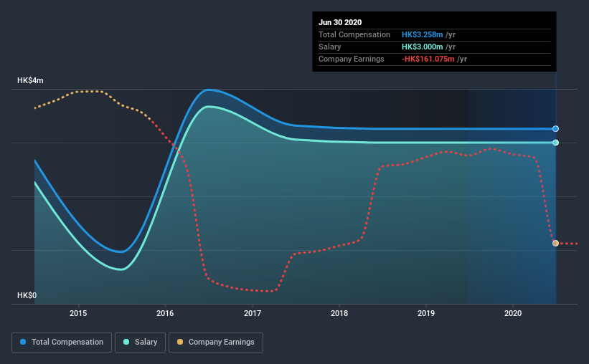
Task: Click the 2019 x-axis label
Action: pyautogui.click(x=426, y=313)
